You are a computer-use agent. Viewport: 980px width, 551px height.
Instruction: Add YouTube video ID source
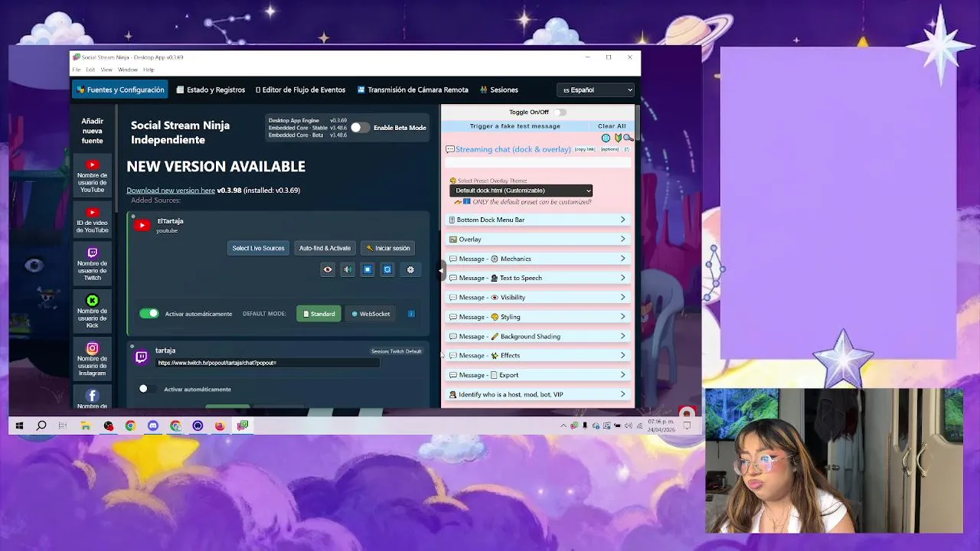pyautogui.click(x=92, y=220)
